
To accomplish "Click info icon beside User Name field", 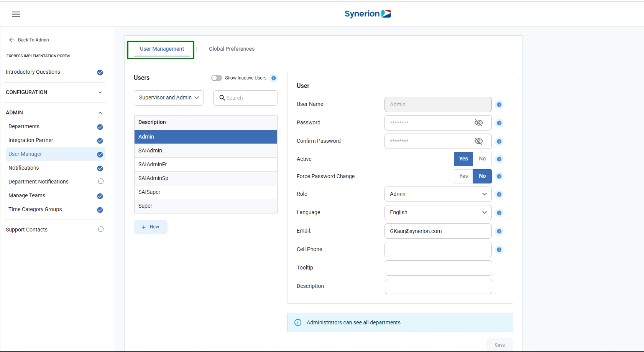I will pyautogui.click(x=499, y=104).
